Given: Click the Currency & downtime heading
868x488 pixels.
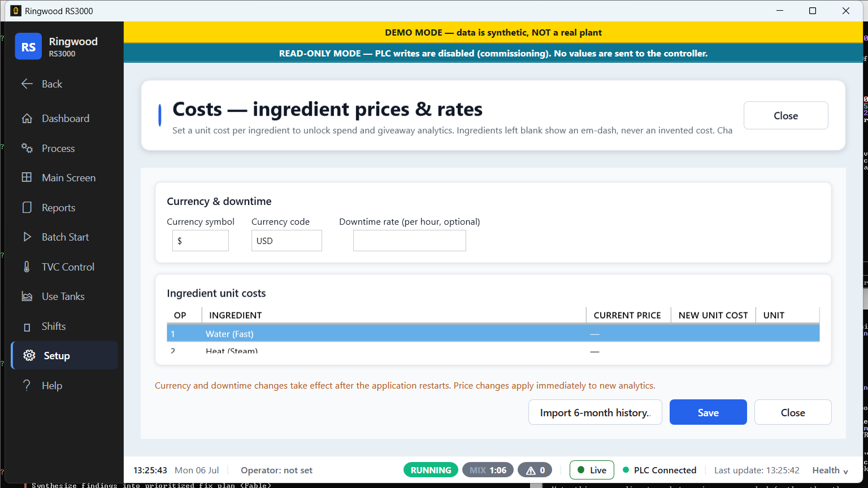Looking at the screenshot, I should click(219, 201).
